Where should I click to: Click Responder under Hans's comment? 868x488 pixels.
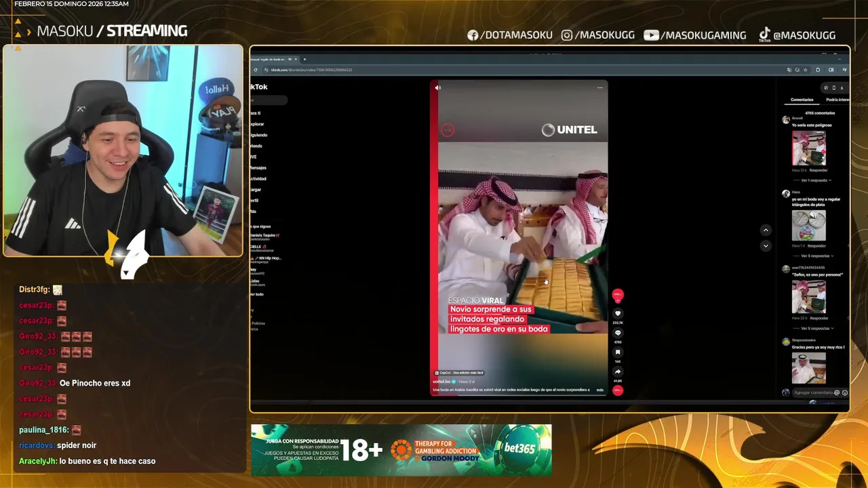pos(816,245)
